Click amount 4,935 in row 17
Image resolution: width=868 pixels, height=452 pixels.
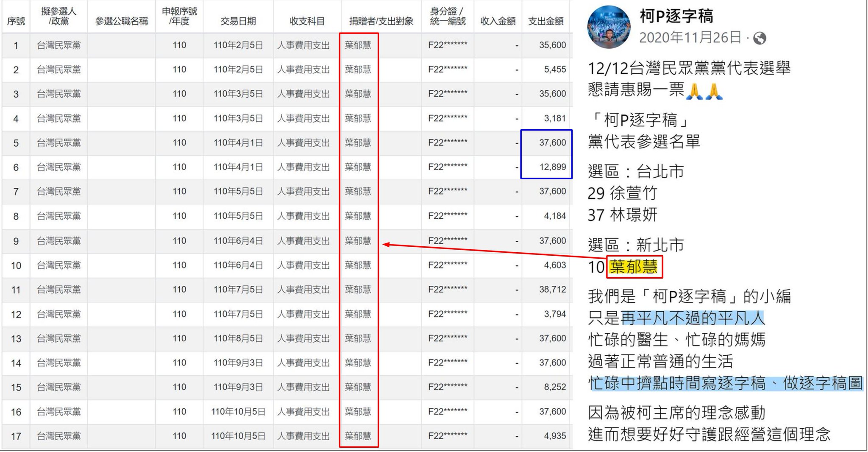pyautogui.click(x=555, y=436)
